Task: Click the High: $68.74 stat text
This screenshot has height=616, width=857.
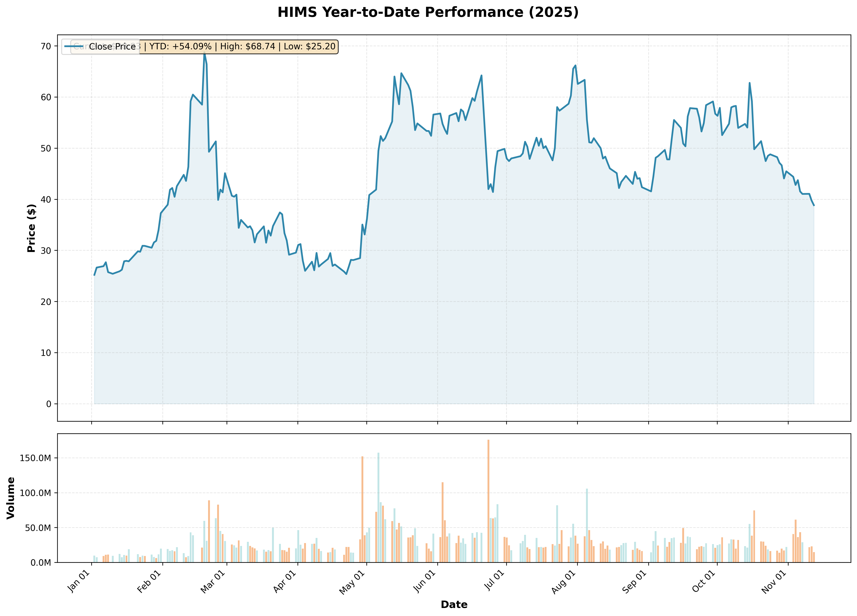Action: [x=248, y=46]
